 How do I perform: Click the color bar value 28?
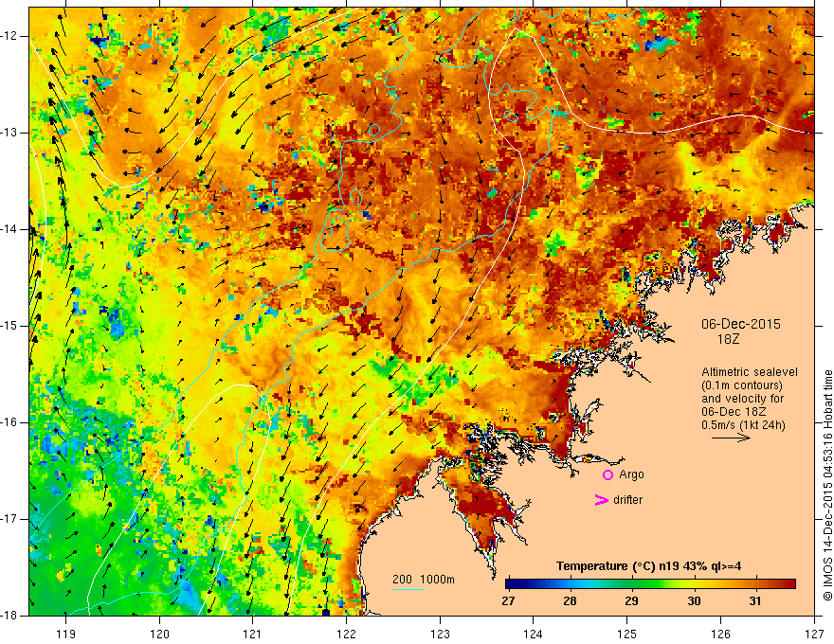[x=570, y=601]
